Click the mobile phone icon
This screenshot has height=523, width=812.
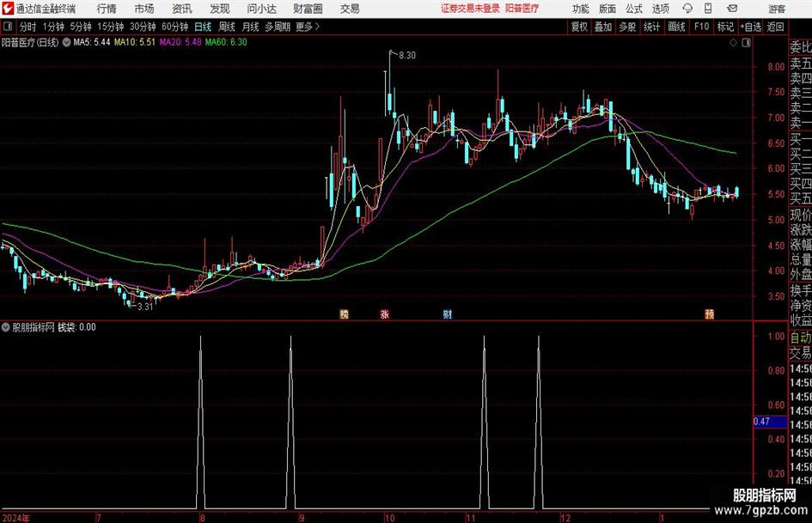pyautogui.click(x=708, y=9)
